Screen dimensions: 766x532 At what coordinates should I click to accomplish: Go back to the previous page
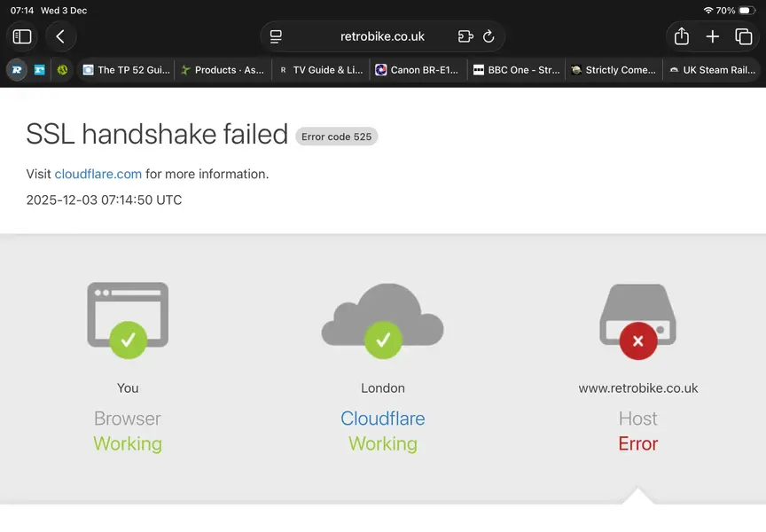(x=60, y=36)
